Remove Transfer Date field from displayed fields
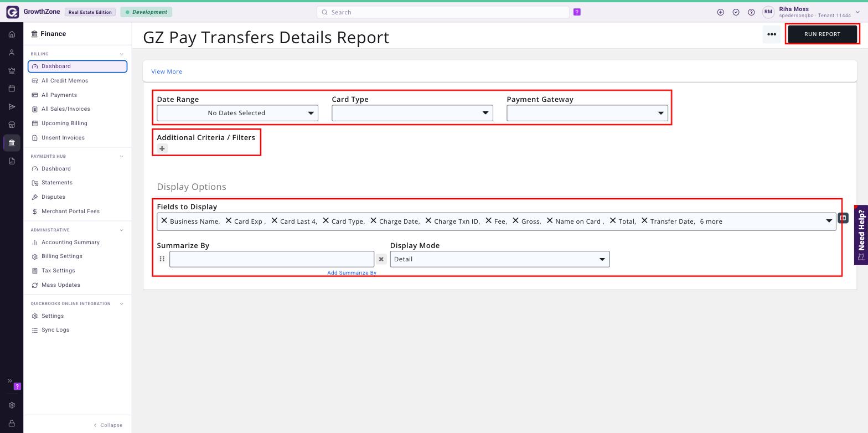The image size is (868, 433). tap(644, 220)
